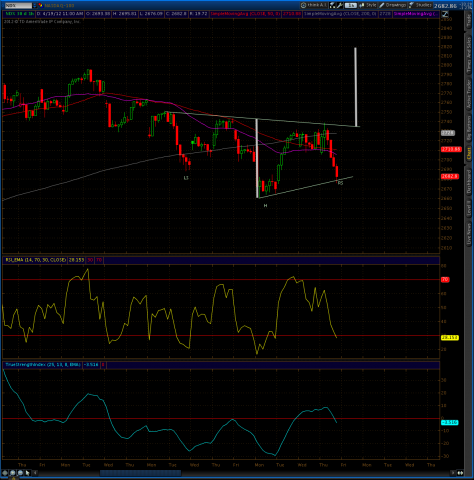Click the scroll right arrow
This screenshot has width=474, height=480.
(452, 473)
